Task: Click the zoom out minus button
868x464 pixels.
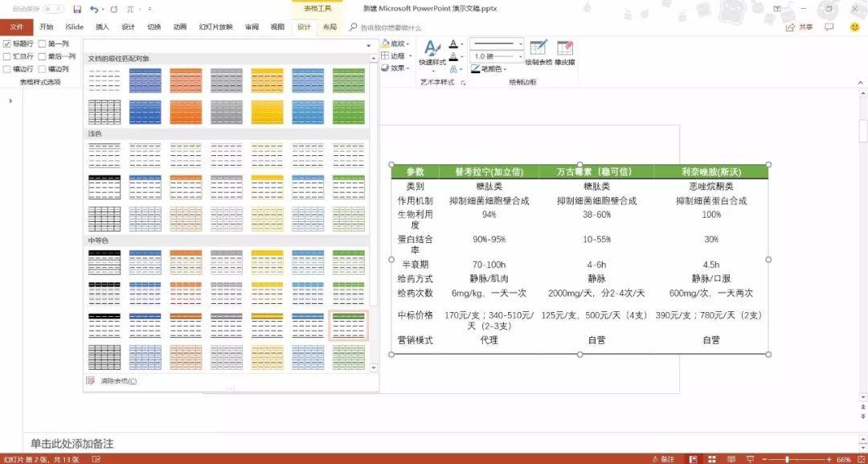Action: point(764,459)
